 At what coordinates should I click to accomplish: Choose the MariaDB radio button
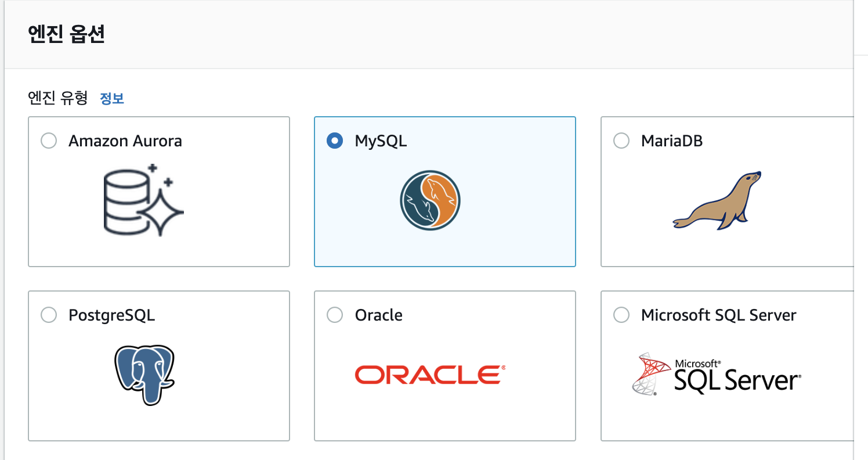click(x=621, y=141)
